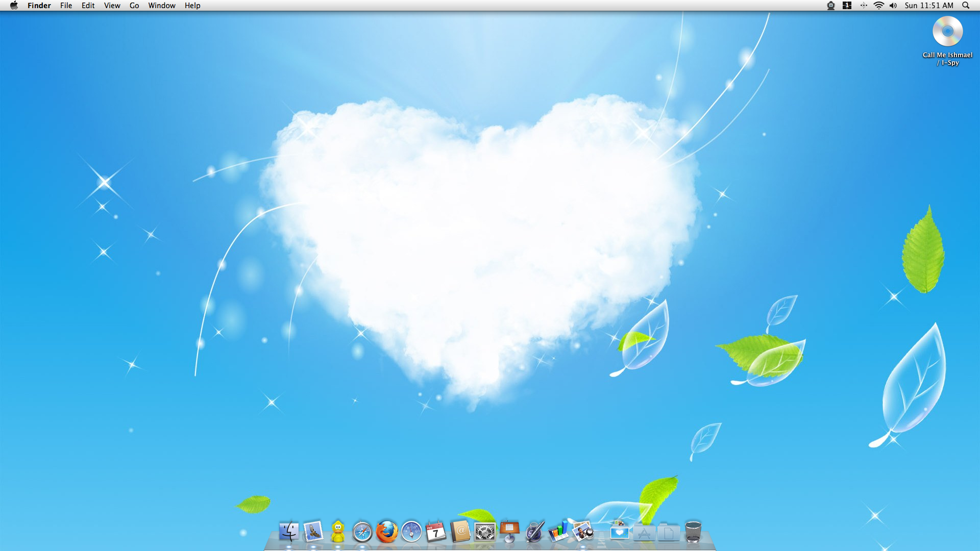Open the yellow duck Adium app
This screenshot has width=980, height=551.
(x=338, y=532)
